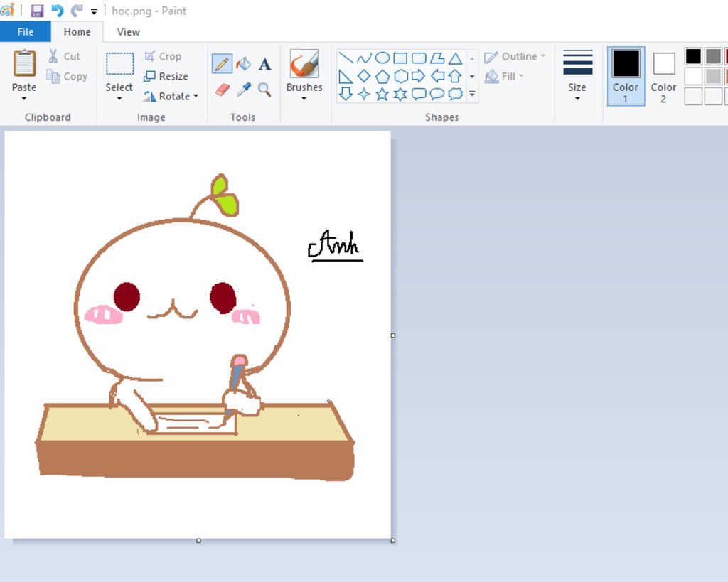Choose the Curve shape
Viewport: 728px width, 582px height.
pyautogui.click(x=364, y=58)
